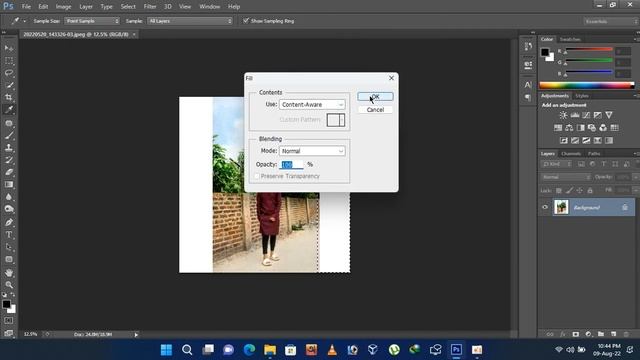Close the Fill dialog with X
The image size is (640, 360).
(x=391, y=78)
